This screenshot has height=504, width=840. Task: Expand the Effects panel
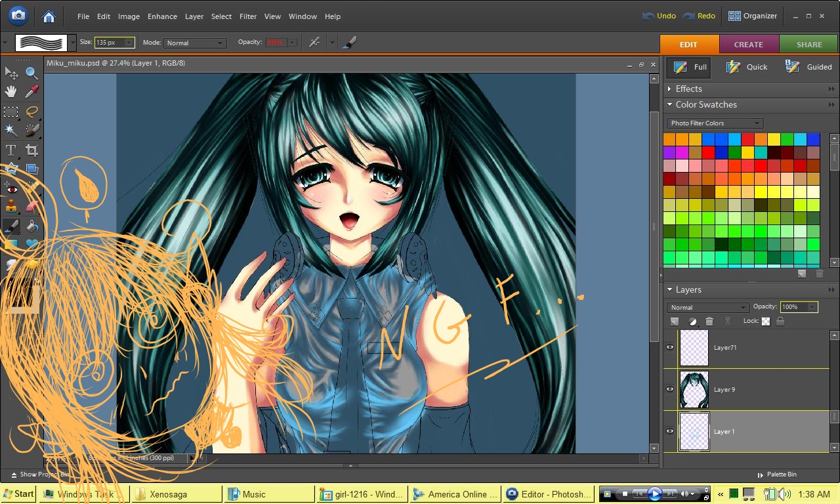click(669, 89)
